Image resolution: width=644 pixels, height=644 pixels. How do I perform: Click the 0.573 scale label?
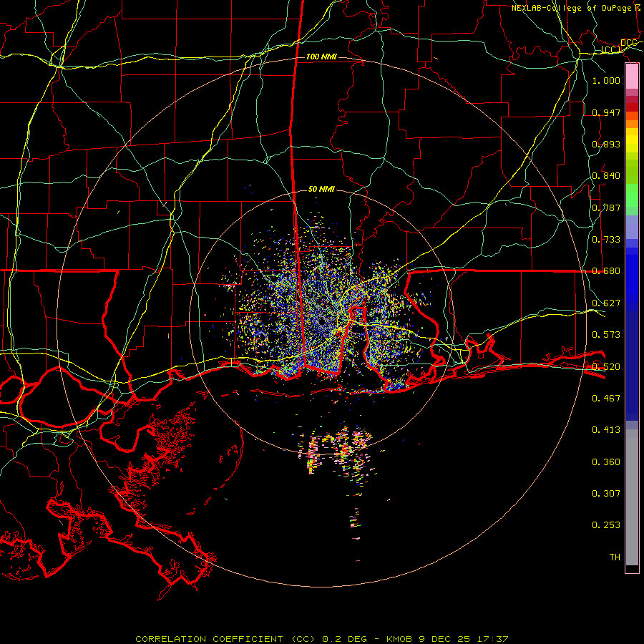pos(606,335)
